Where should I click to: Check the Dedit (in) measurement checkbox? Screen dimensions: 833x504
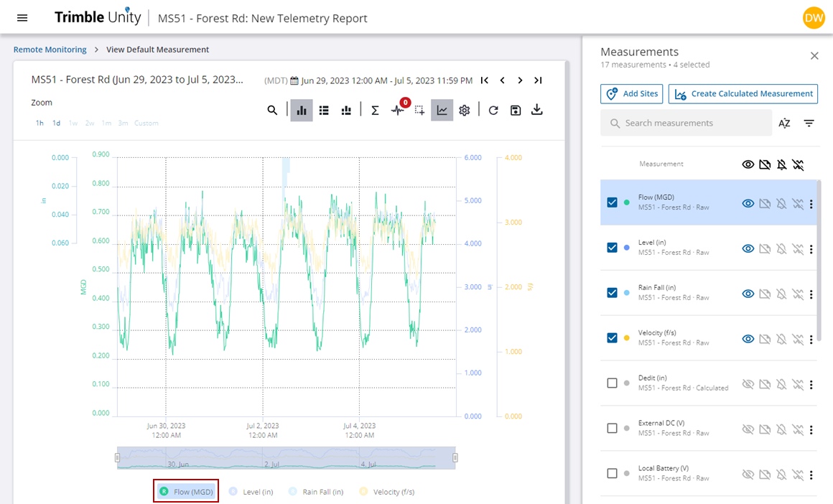(x=612, y=383)
